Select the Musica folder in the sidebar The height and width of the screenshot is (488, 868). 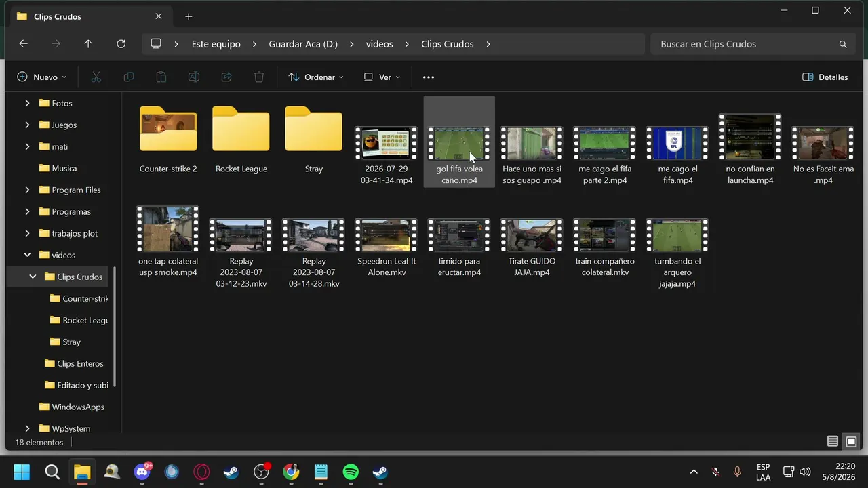pos(58,168)
